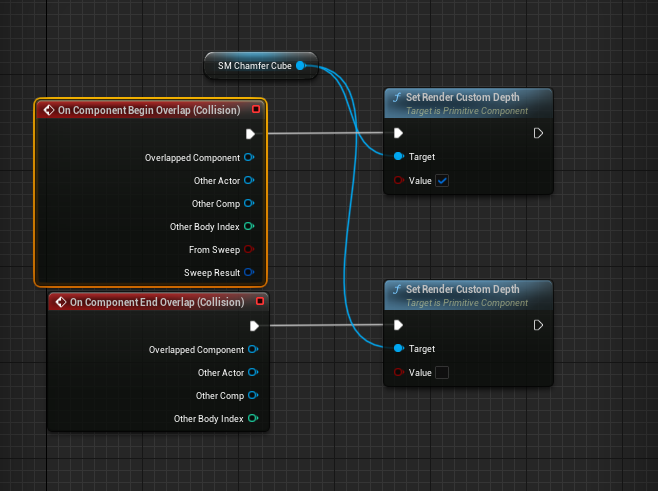Click red delegate square on End Overlap header
Image resolution: width=658 pixels, height=491 pixels.
[x=260, y=302]
